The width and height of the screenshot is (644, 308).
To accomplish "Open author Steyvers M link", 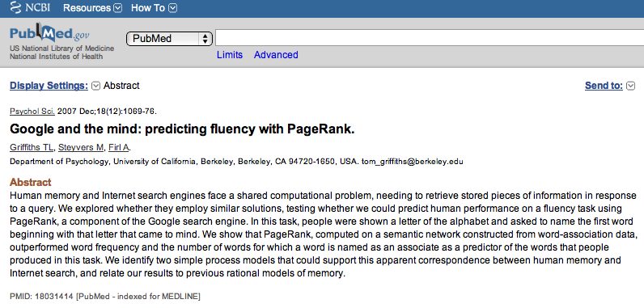I will [x=82, y=148].
